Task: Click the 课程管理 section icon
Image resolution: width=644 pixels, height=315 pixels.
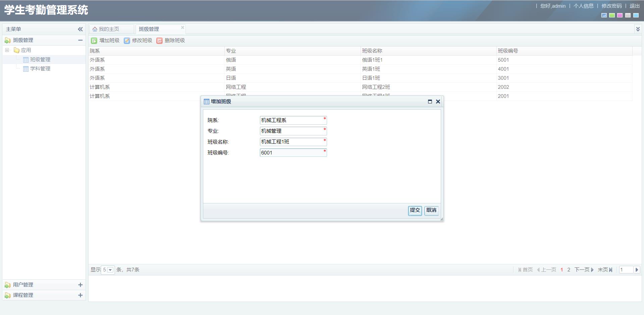Action: (7, 295)
